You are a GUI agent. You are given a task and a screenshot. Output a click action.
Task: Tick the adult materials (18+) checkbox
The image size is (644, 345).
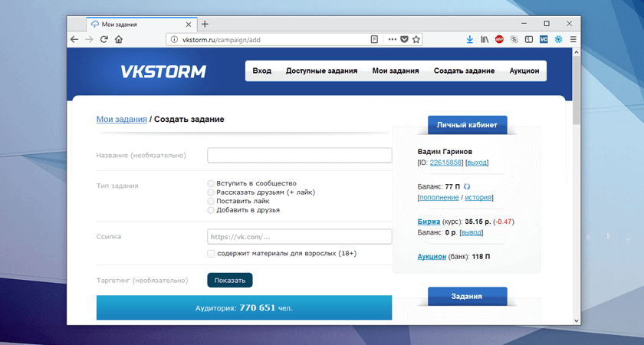(211, 254)
